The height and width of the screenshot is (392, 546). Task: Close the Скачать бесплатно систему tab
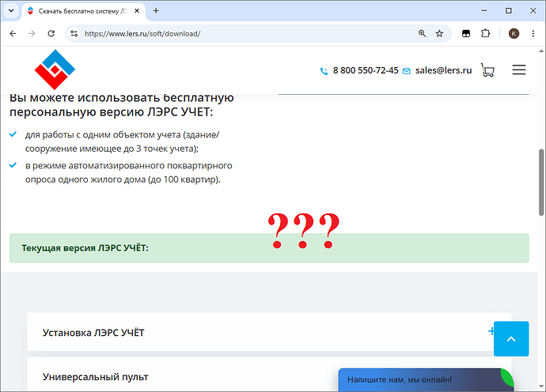pos(137,11)
